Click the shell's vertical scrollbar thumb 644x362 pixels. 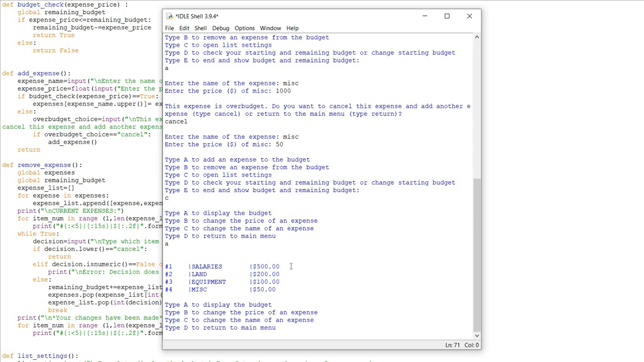477,255
